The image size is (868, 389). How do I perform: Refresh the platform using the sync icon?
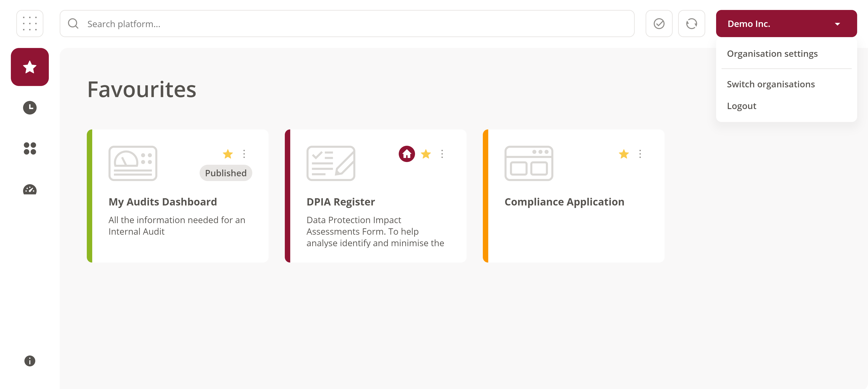click(691, 23)
